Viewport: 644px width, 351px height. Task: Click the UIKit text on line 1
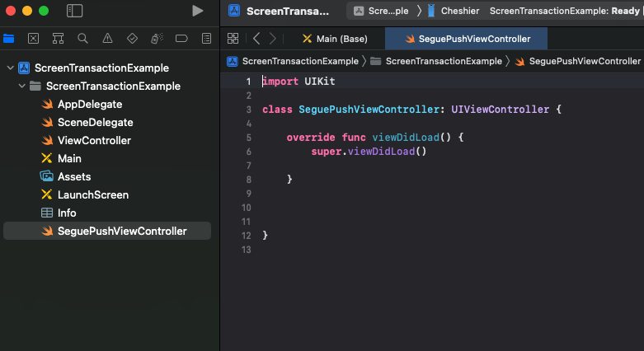click(x=320, y=82)
